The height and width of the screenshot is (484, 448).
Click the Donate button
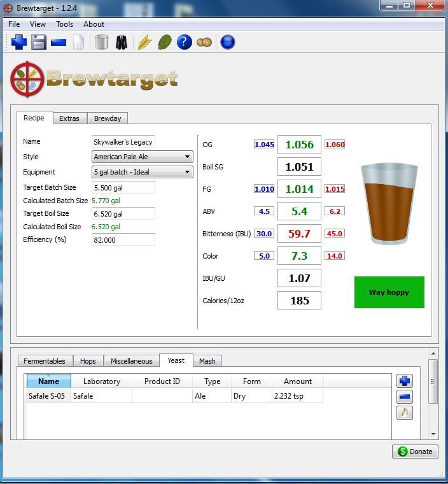pos(415,452)
